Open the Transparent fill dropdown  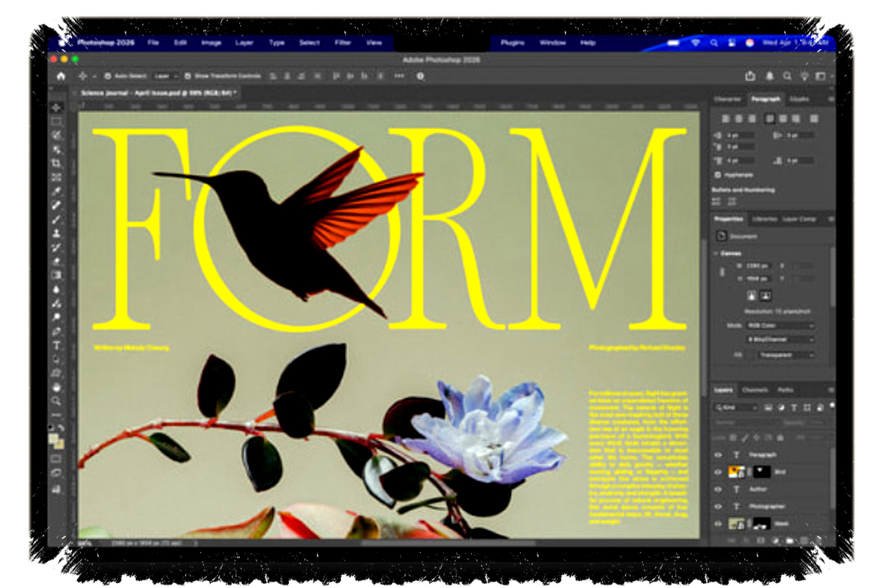786,355
